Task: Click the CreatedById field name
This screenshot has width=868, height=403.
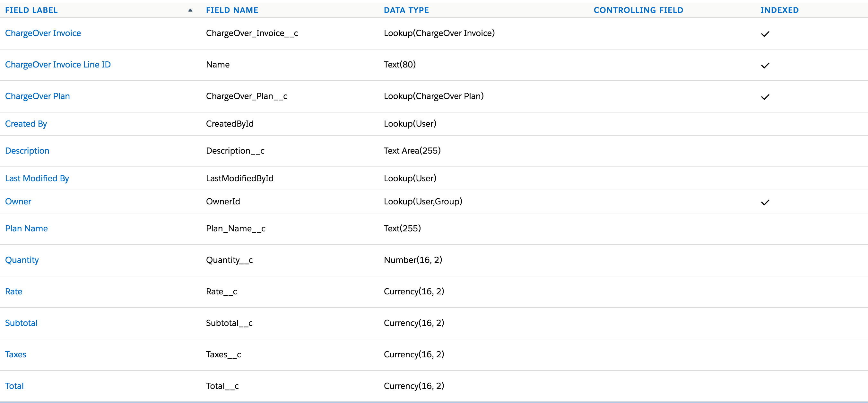Action: click(230, 124)
